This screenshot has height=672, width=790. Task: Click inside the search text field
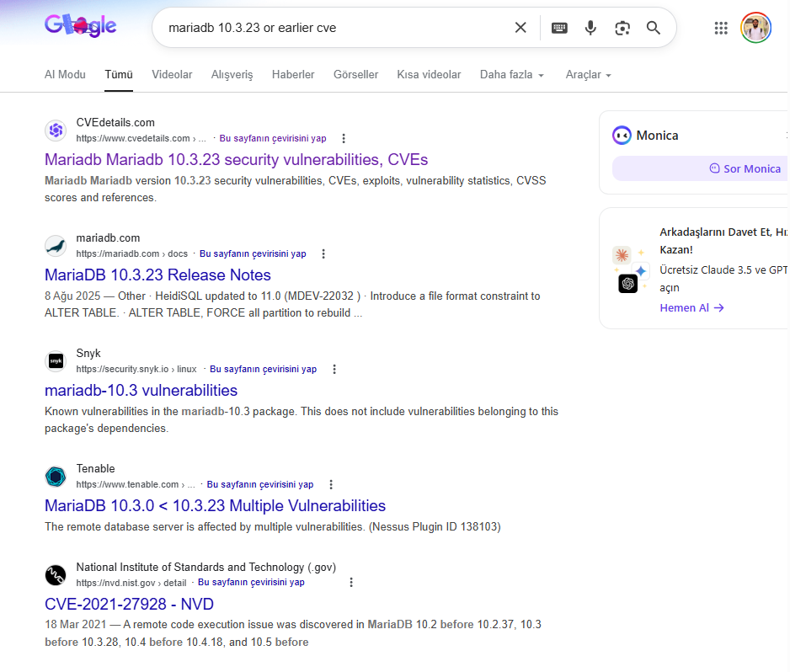click(x=333, y=28)
